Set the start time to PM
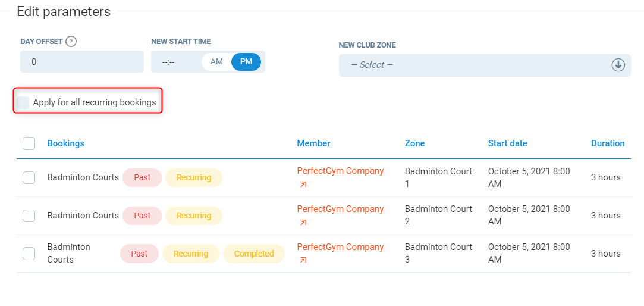Screen dimensions: 644x306 pos(246,62)
